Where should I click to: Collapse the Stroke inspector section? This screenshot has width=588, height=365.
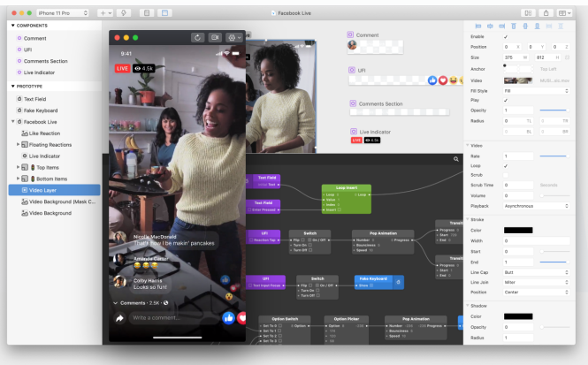point(468,219)
